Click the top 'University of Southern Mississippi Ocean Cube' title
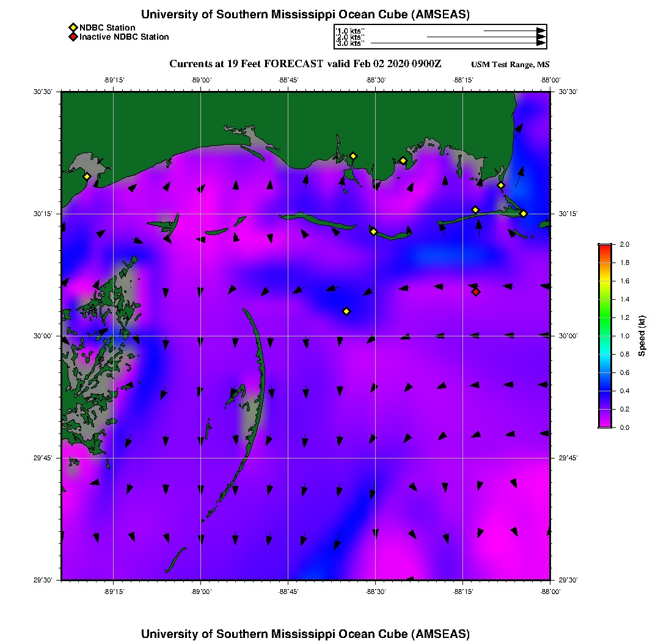672x641 pixels. [x=305, y=14]
